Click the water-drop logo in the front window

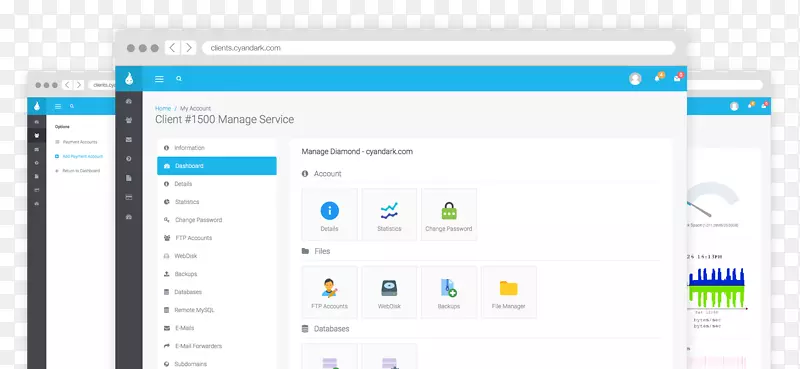[x=129, y=79]
